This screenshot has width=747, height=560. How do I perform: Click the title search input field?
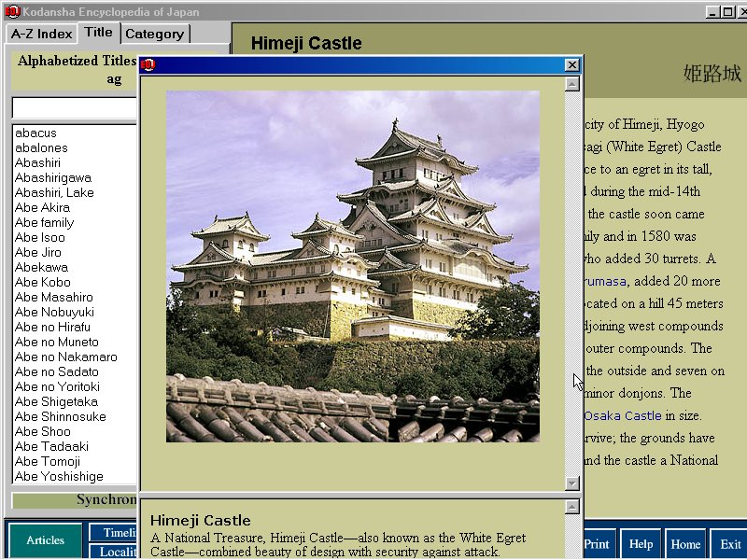[75, 108]
